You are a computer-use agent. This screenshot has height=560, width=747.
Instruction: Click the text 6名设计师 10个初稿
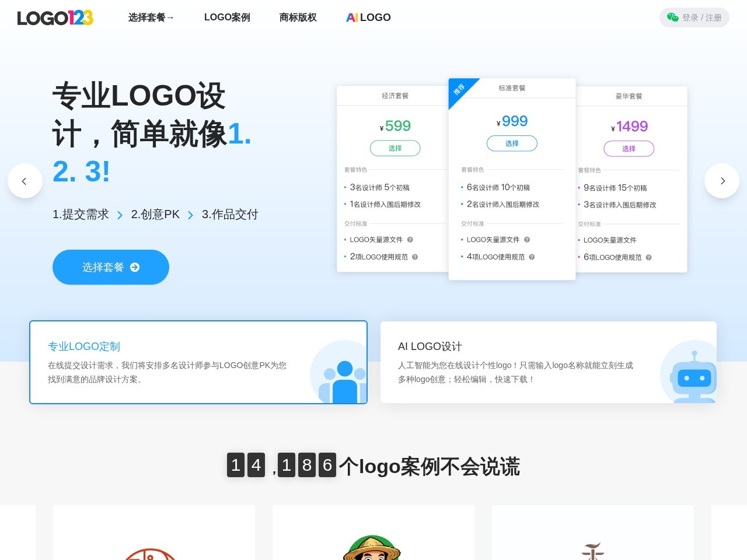(498, 187)
